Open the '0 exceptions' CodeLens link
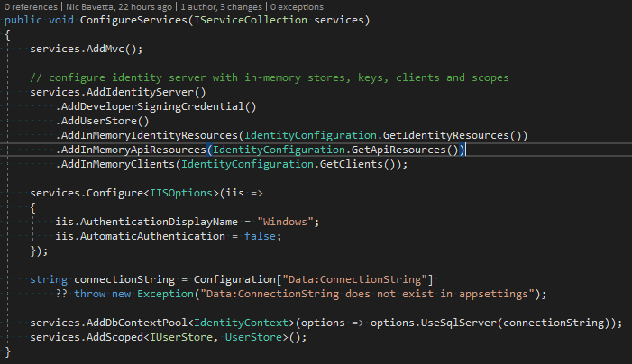Viewport: 632px width, 364px height. pos(297,7)
